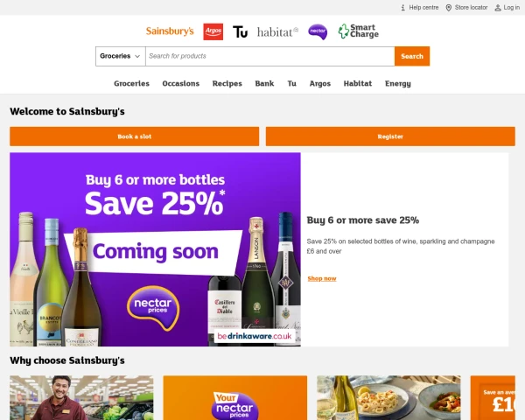Click the orange Search button
This screenshot has height=420, width=525.
(x=412, y=56)
